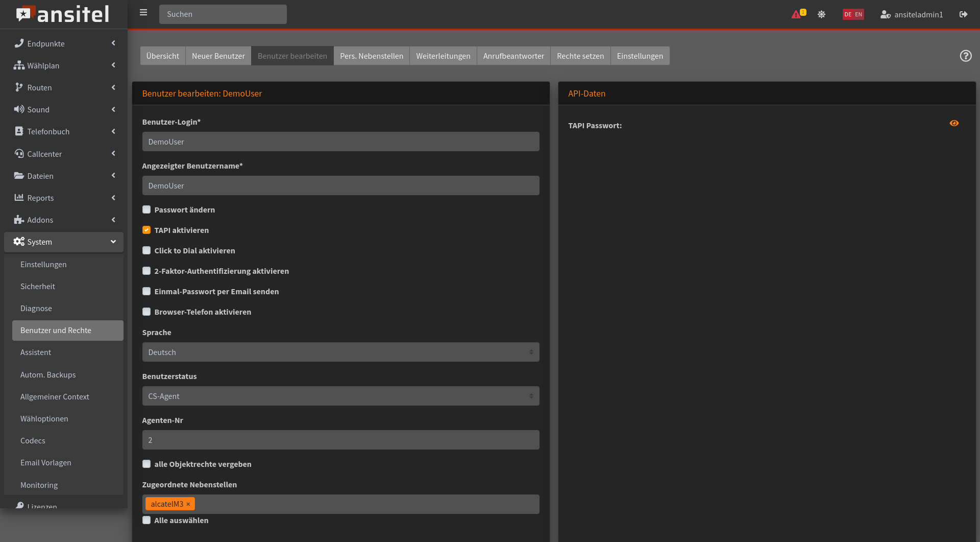Toggle the light/dark theme sun icon
980x542 pixels.
[x=821, y=14]
